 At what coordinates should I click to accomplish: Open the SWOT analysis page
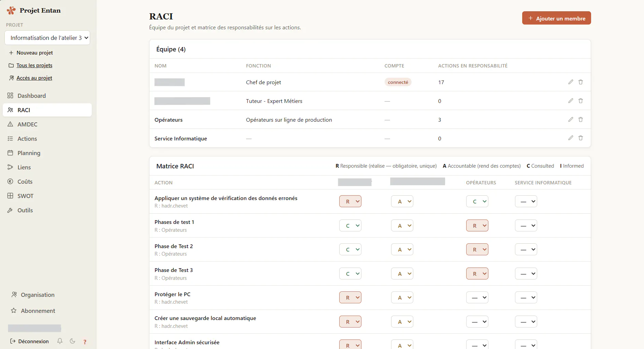point(47,196)
